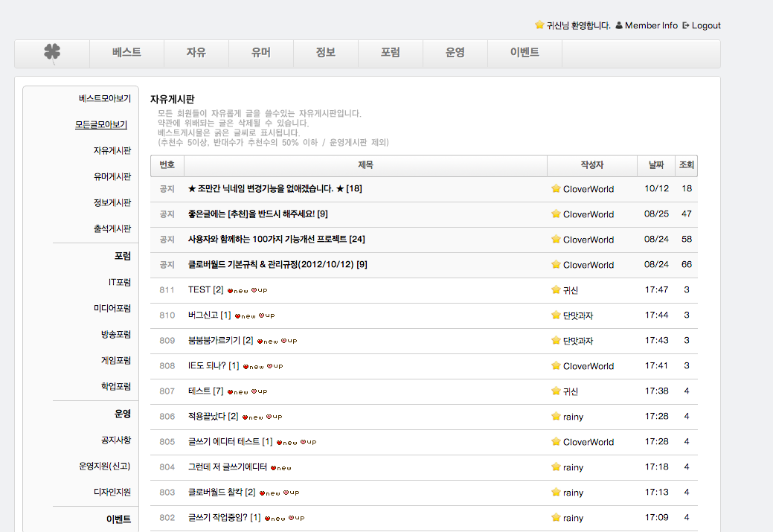The width and height of the screenshot is (773, 532).
Task: Open the 공지사항 sidebar link
Action: 116,440
